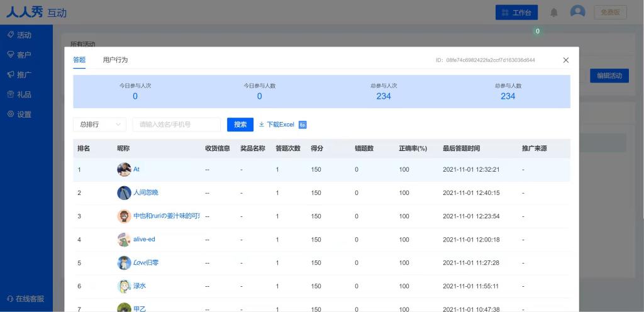Open user At's avatar
This screenshot has width=644, height=312.
(x=124, y=169)
